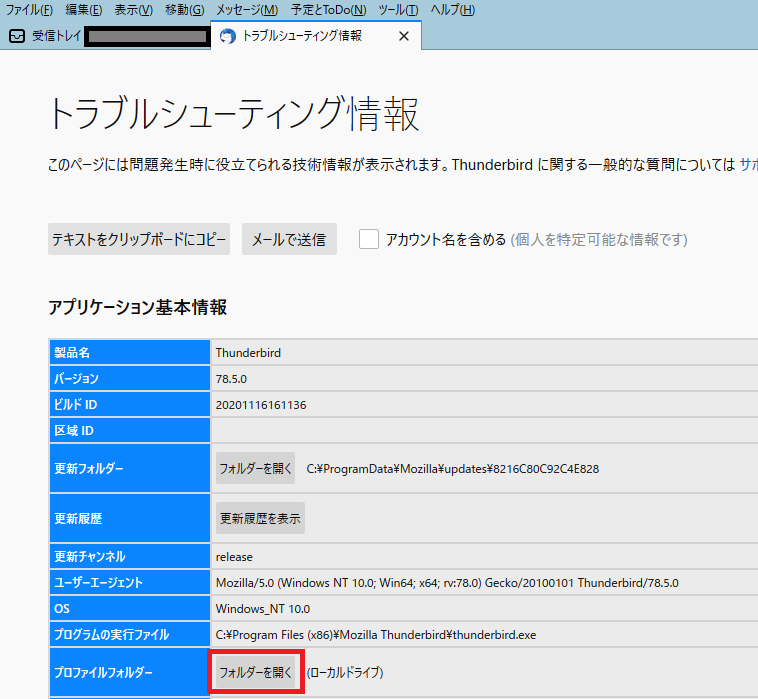758x699 pixels.
Task: Open the 予定とToDo(N) menu
Action: click(329, 10)
